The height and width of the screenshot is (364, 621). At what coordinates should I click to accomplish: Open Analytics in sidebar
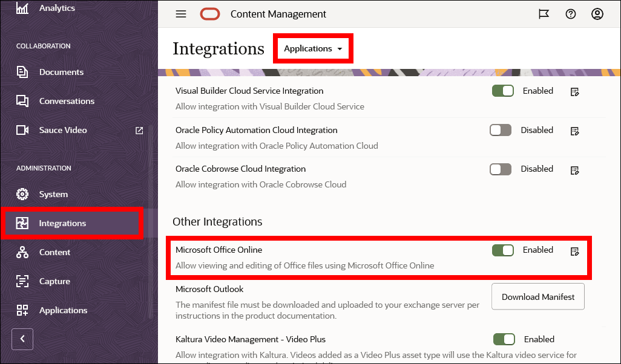pyautogui.click(x=57, y=8)
